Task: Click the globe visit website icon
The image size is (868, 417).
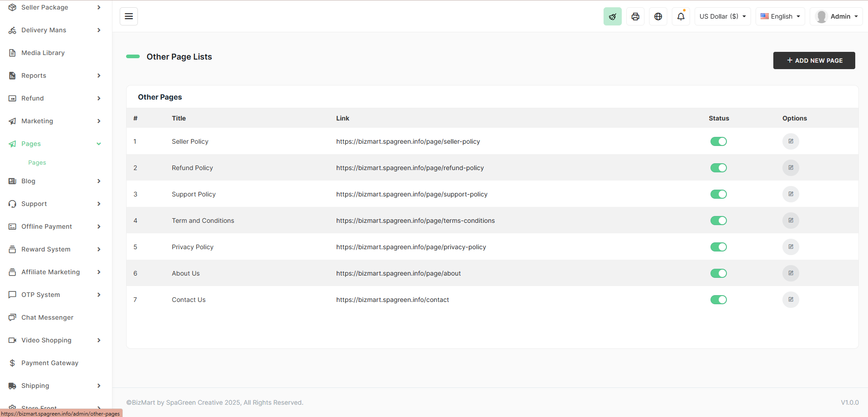Action: click(658, 16)
